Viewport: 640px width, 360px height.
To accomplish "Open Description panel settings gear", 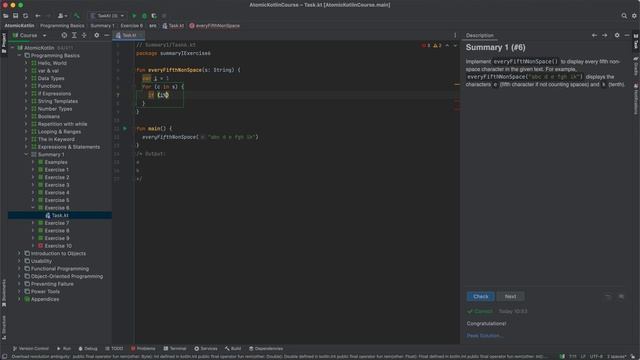I will tap(617, 36).
